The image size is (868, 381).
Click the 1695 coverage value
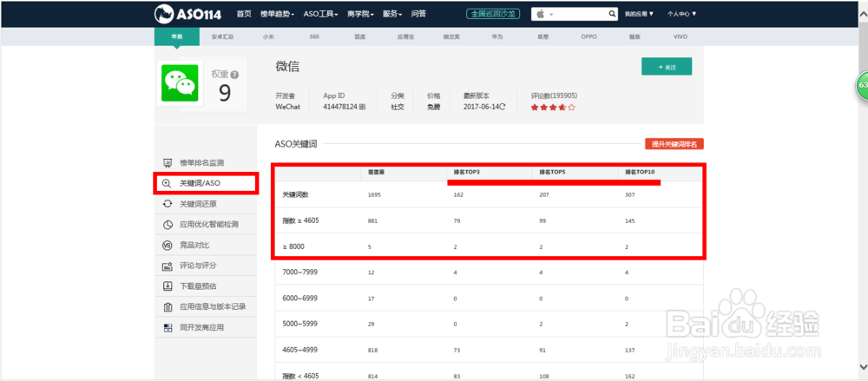[374, 195]
